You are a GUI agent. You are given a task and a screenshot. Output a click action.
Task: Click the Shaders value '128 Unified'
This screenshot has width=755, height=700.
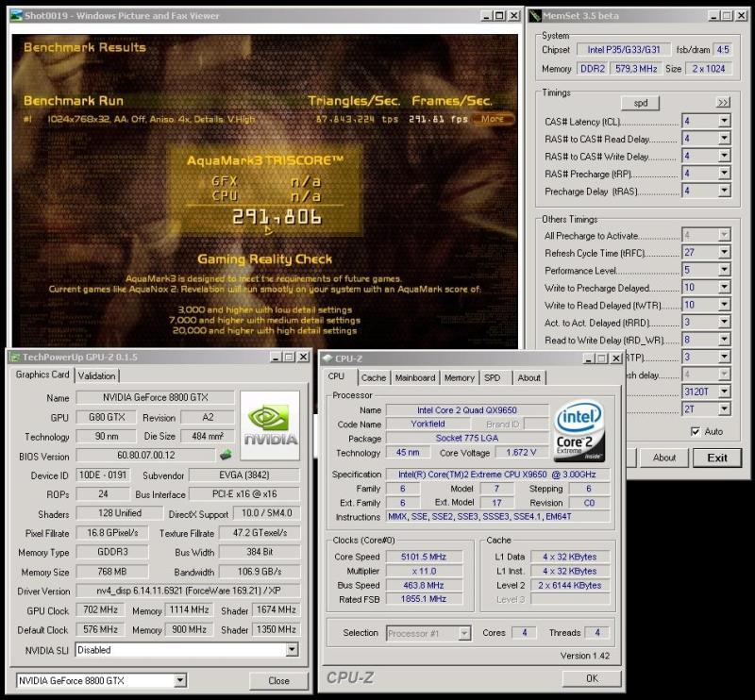tap(120, 513)
